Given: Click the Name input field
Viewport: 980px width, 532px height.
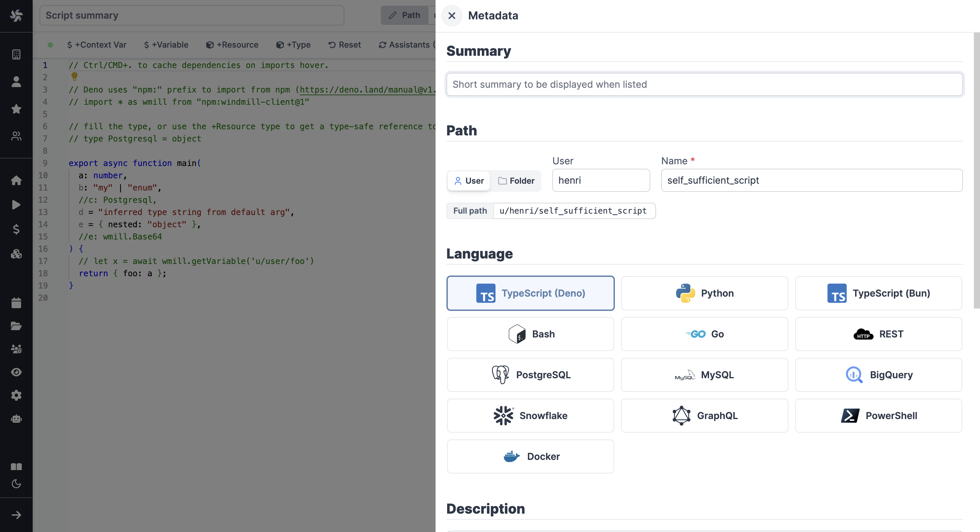Looking at the screenshot, I should pyautogui.click(x=812, y=180).
